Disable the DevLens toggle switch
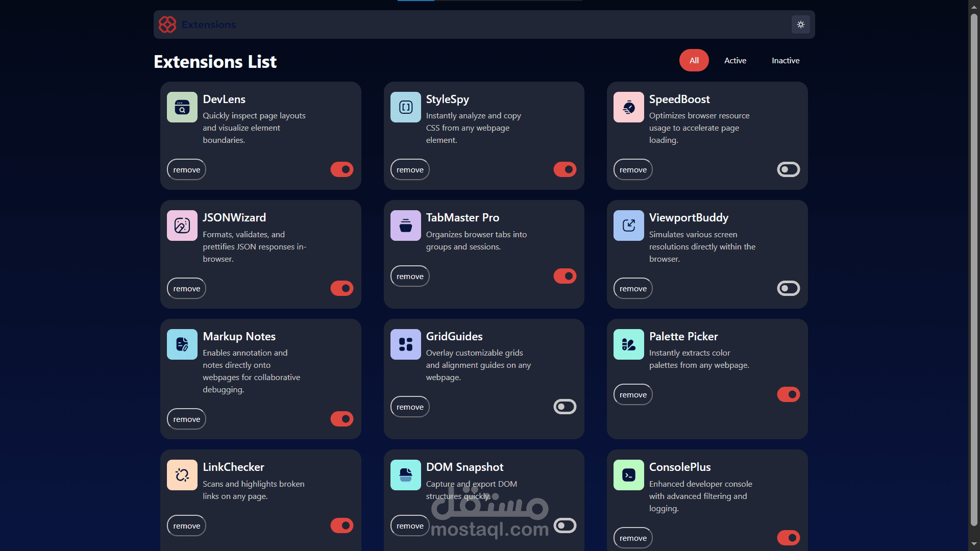This screenshot has height=551, width=980. click(x=341, y=169)
